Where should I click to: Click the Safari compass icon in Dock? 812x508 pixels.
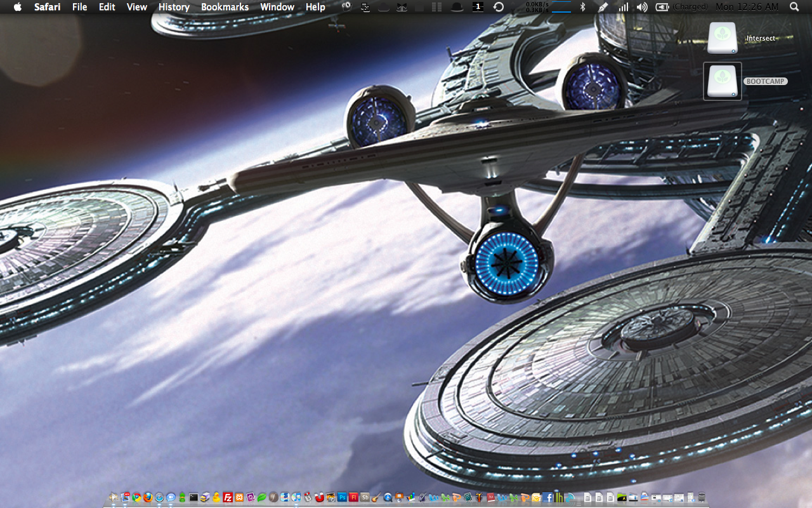pos(159,497)
